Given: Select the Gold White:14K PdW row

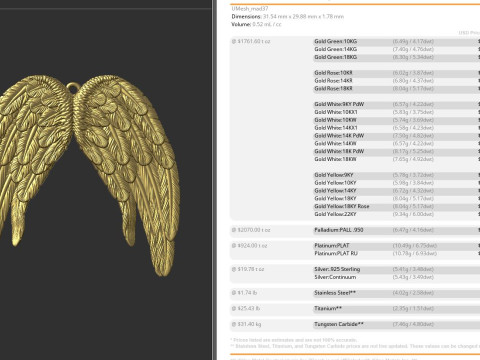Looking at the screenshot, I should (x=397, y=135).
